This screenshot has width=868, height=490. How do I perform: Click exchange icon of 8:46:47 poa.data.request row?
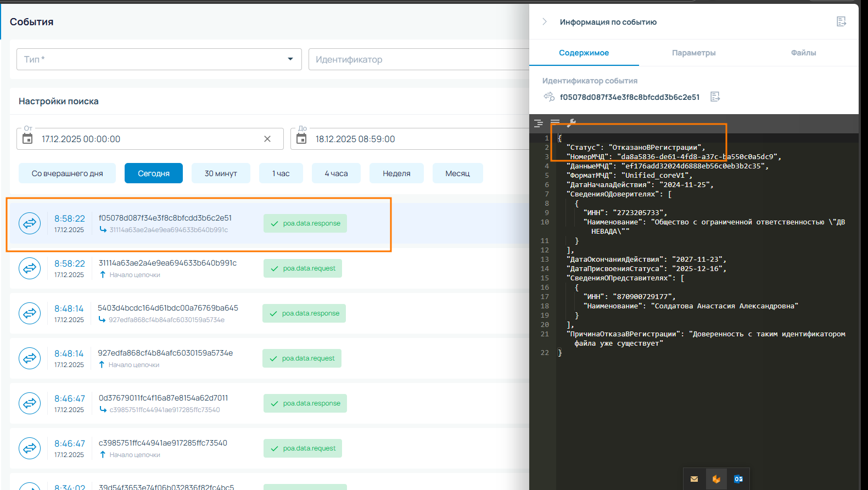point(30,448)
